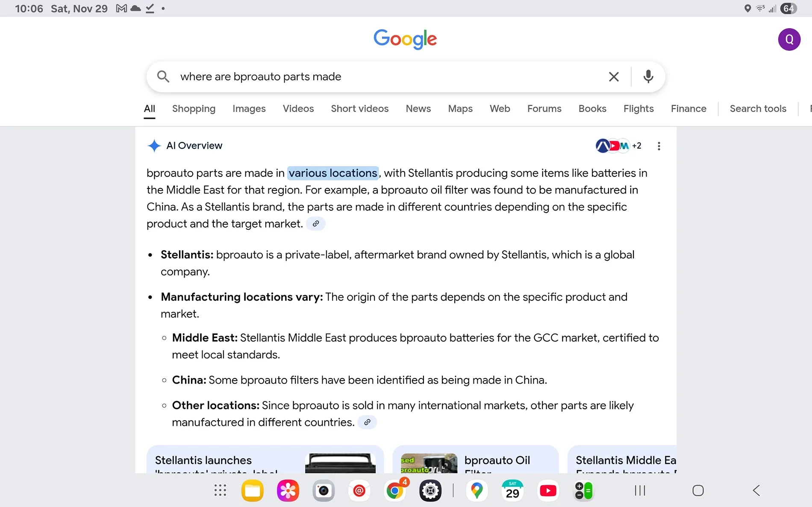Switch to the Images tab

point(249,108)
